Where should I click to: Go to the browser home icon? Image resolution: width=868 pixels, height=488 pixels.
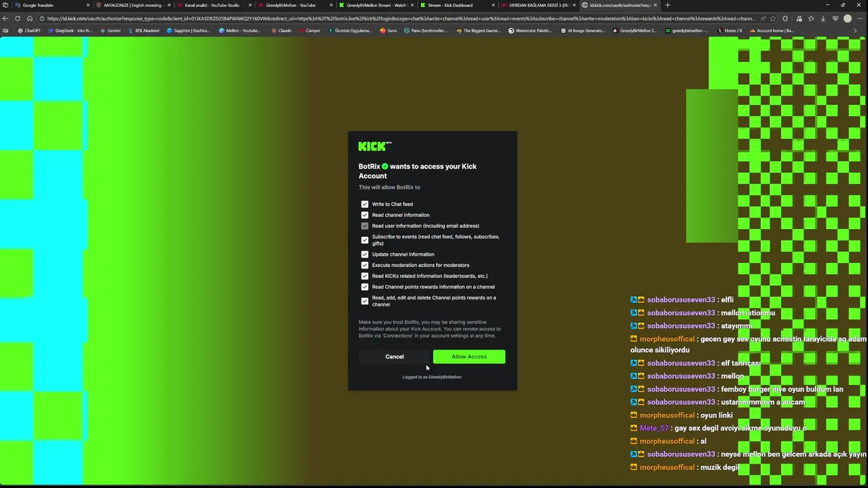(x=29, y=18)
